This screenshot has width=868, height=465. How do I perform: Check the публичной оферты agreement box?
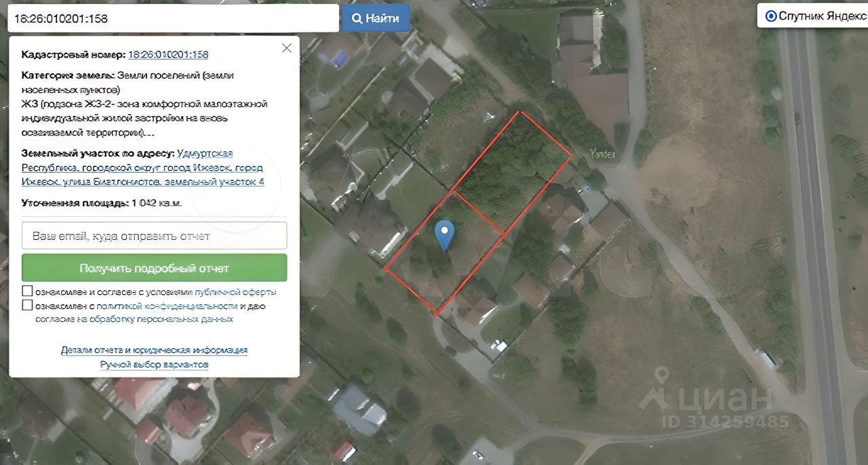[27, 291]
